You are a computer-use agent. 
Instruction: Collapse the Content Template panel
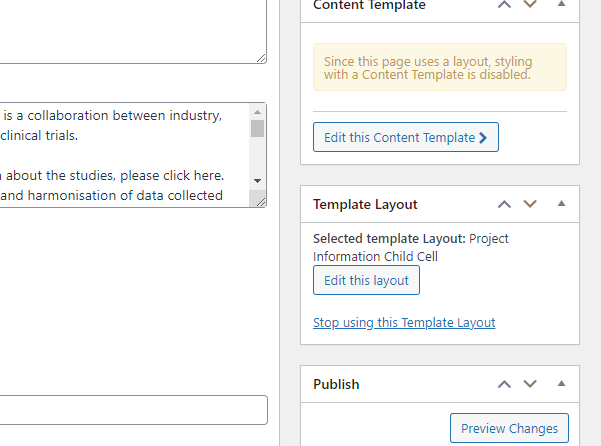[562, 4]
